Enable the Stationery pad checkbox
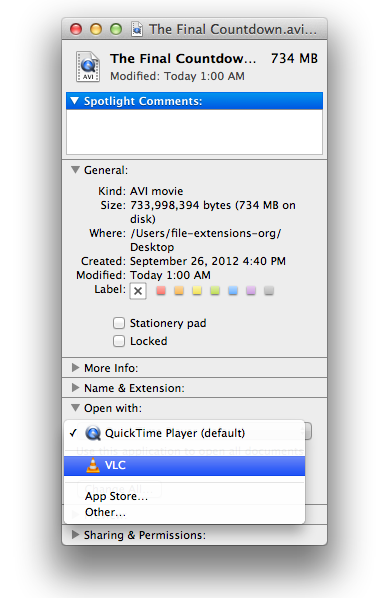The width and height of the screenshot is (384, 598). [119, 323]
